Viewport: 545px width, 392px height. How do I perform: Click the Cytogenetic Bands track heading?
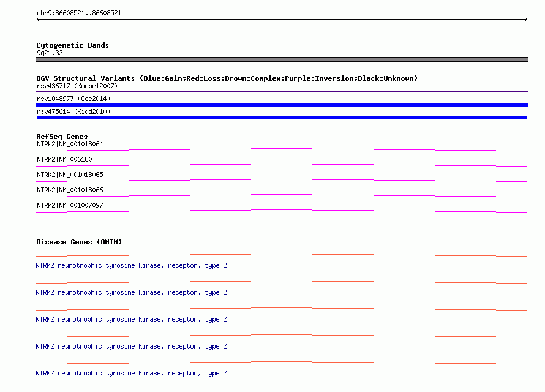[73, 45]
